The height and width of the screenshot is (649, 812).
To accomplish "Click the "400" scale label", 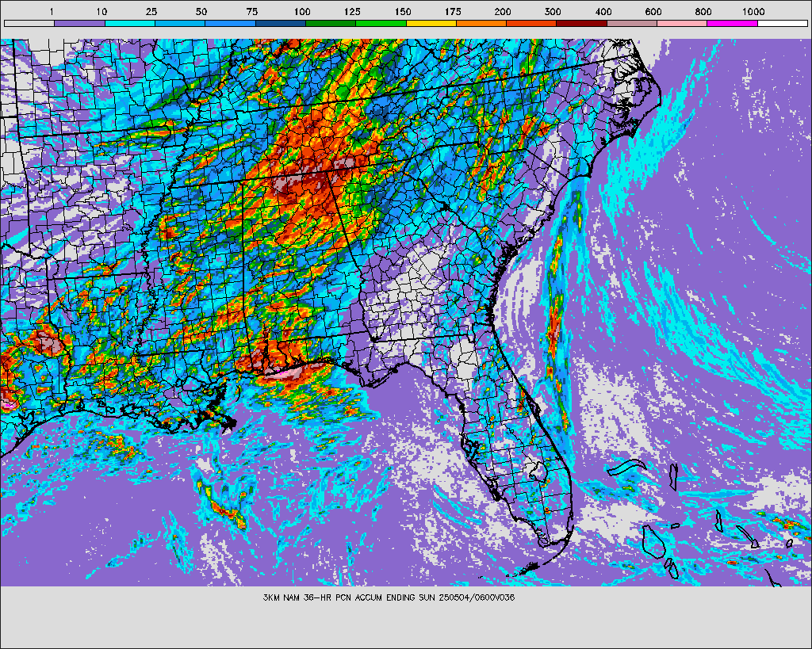I will [603, 11].
